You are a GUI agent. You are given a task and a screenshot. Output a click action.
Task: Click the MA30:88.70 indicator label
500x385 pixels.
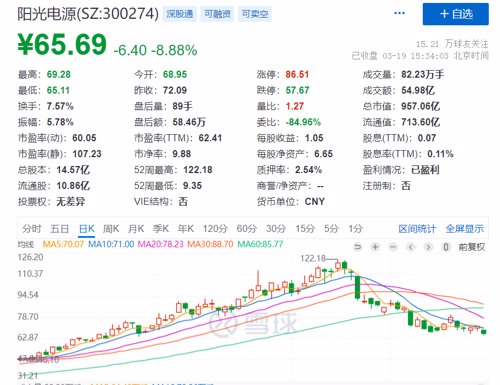coord(210,244)
